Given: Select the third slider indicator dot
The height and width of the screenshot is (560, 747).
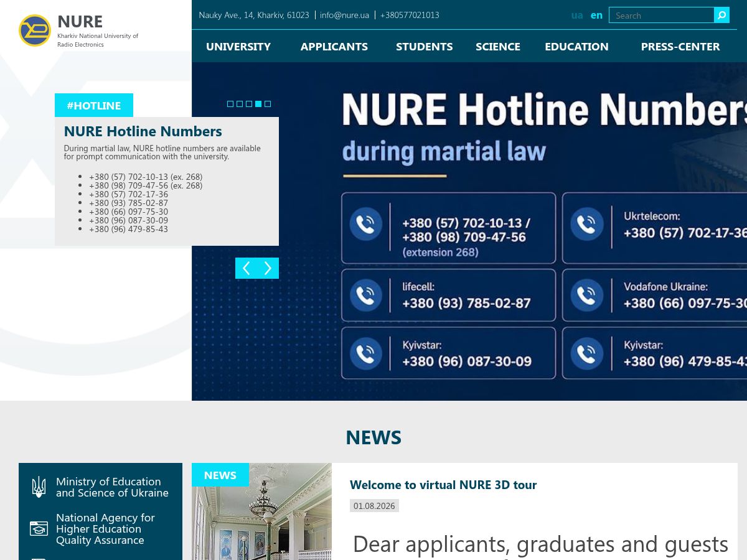Looking at the screenshot, I should [249, 104].
